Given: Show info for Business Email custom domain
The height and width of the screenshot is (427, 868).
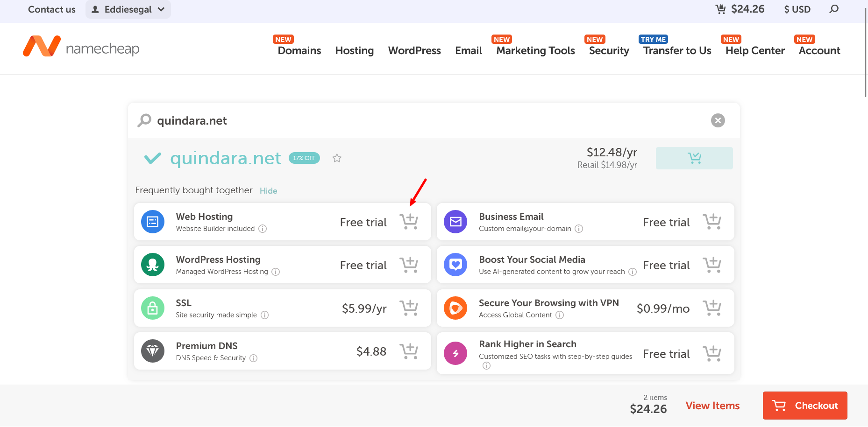Looking at the screenshot, I should tap(579, 229).
